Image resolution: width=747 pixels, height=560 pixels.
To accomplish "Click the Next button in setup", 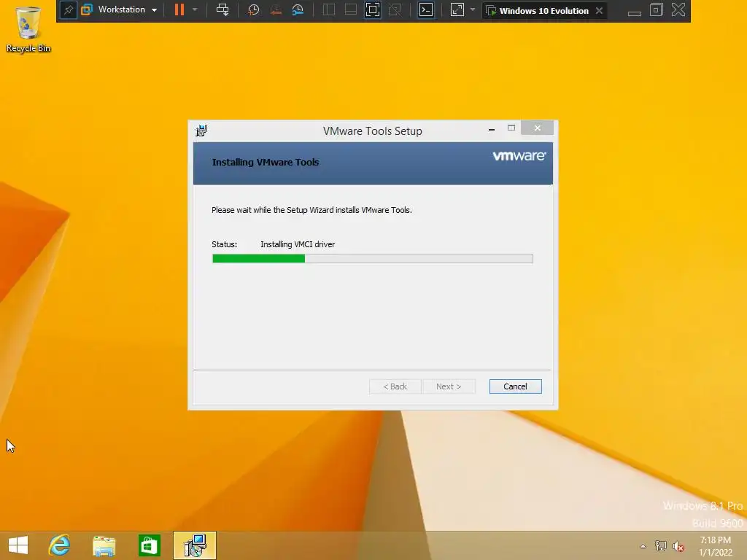I will (x=449, y=386).
